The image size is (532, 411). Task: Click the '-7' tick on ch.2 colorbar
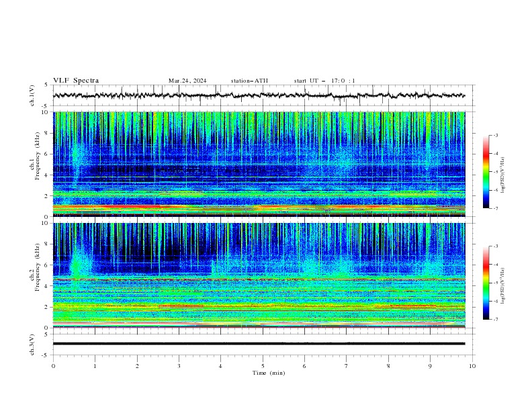pyautogui.click(x=495, y=320)
